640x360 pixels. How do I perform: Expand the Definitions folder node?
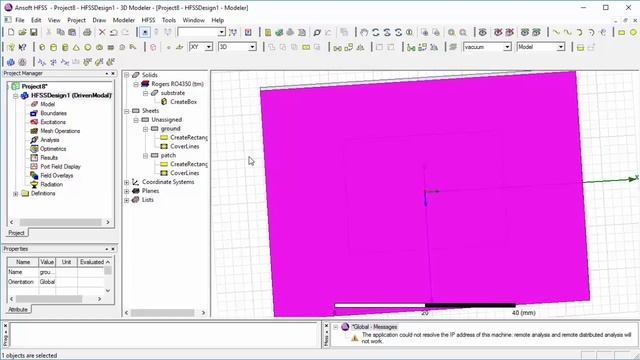pos(16,193)
